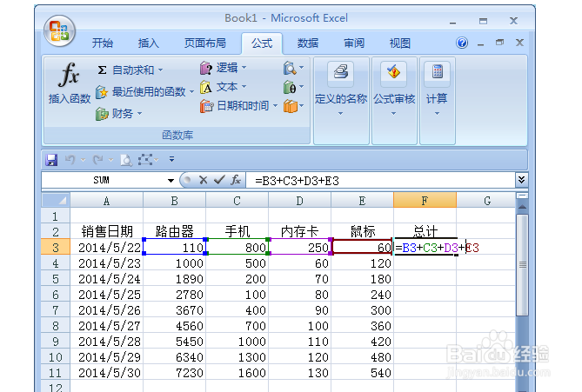Select column F header
Viewport: 582px width, 392px height.
(425, 201)
